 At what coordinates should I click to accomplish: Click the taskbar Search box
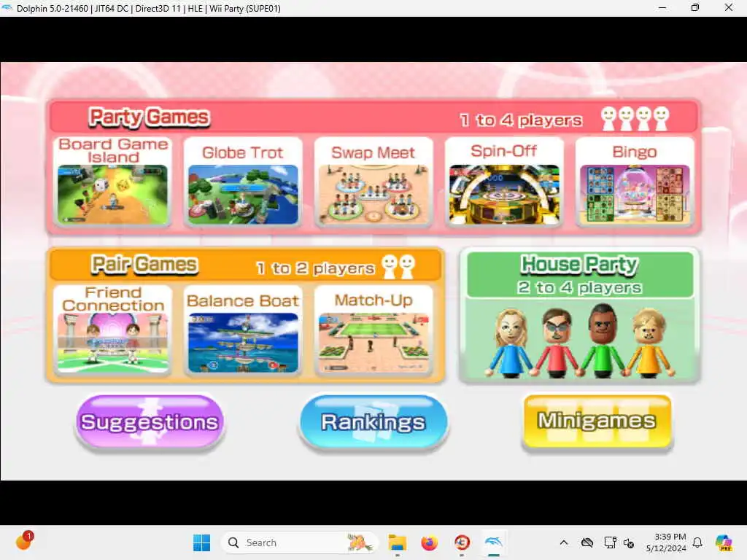pyautogui.click(x=299, y=542)
